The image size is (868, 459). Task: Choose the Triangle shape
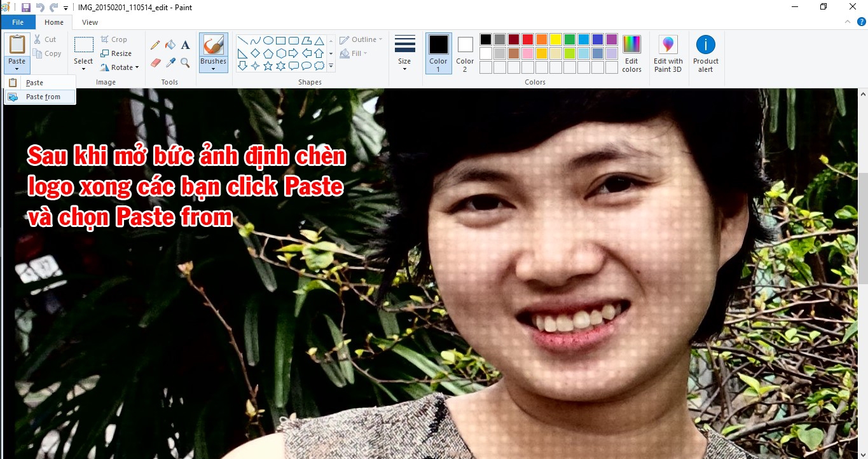pos(319,41)
